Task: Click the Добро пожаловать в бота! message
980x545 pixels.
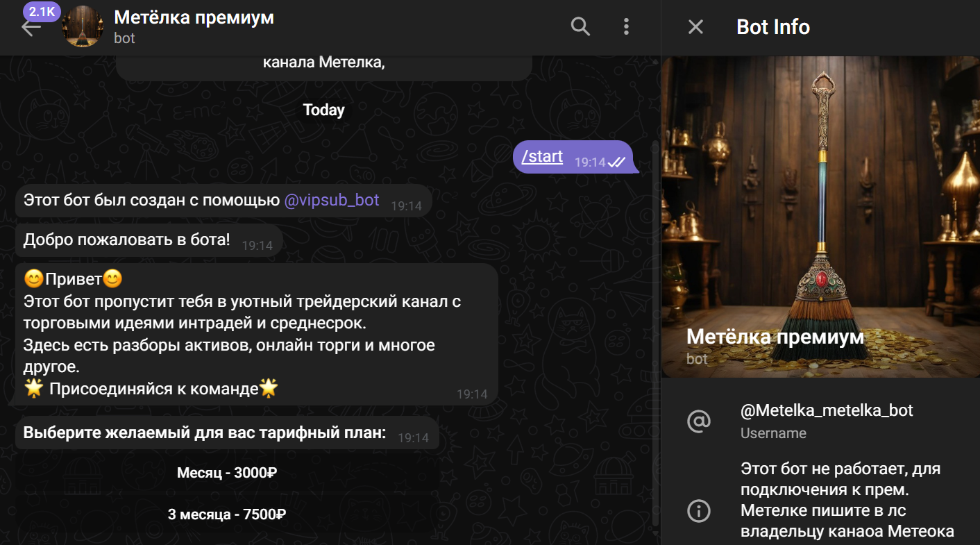Action: 149,240
